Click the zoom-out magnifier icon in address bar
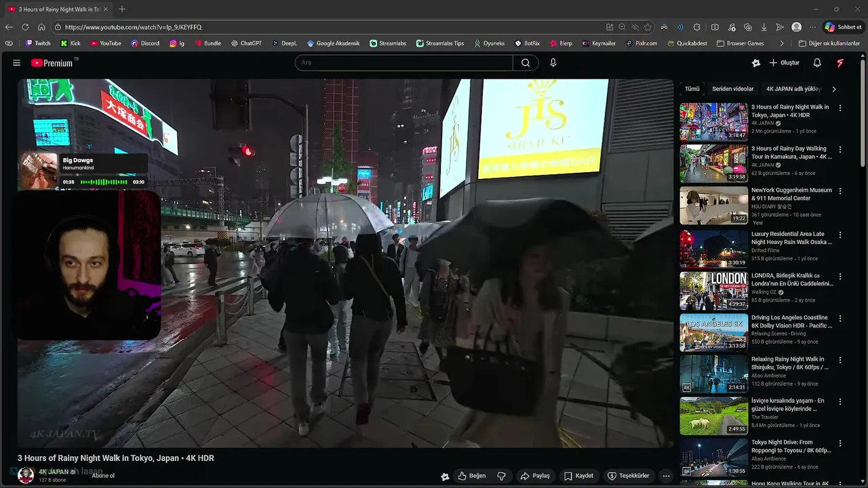The image size is (868, 488). click(622, 27)
